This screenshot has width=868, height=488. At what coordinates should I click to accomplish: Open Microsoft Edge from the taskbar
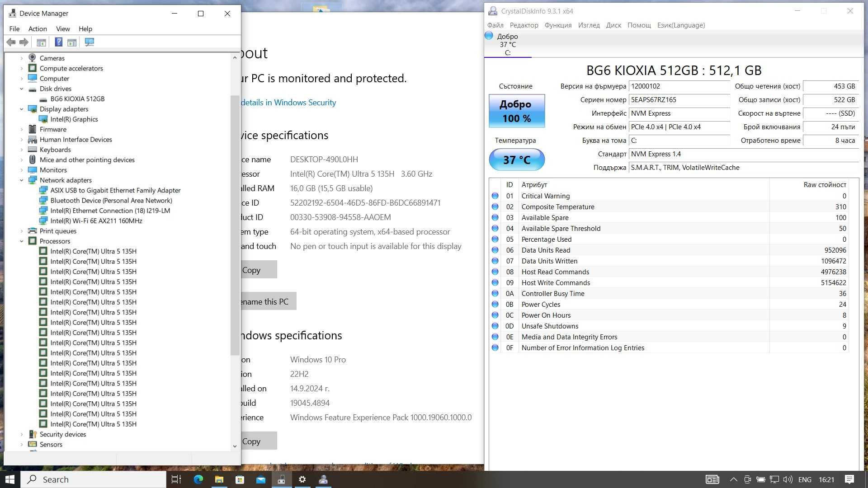coord(198,479)
